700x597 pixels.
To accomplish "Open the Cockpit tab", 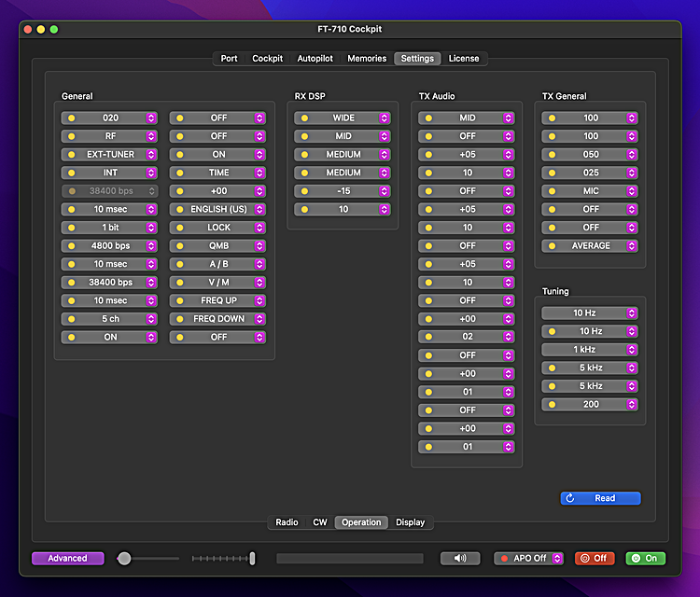I will click(x=268, y=59).
